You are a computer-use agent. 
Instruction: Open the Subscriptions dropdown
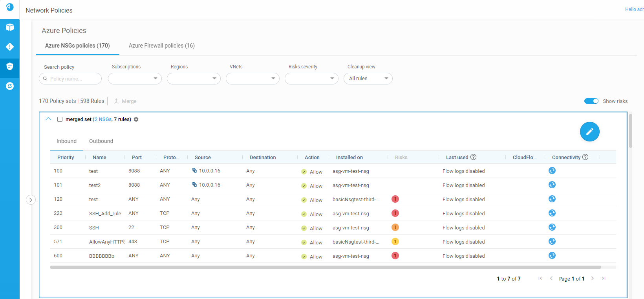135,79
